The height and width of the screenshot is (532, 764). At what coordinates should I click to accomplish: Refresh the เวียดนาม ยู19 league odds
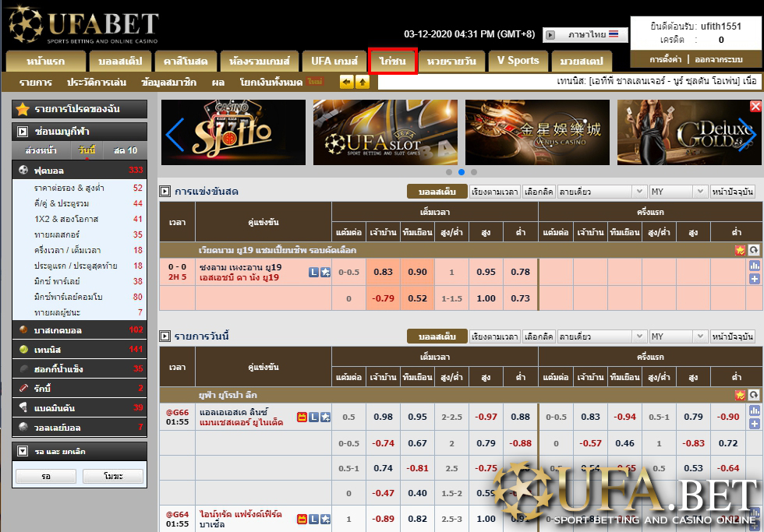point(753,250)
